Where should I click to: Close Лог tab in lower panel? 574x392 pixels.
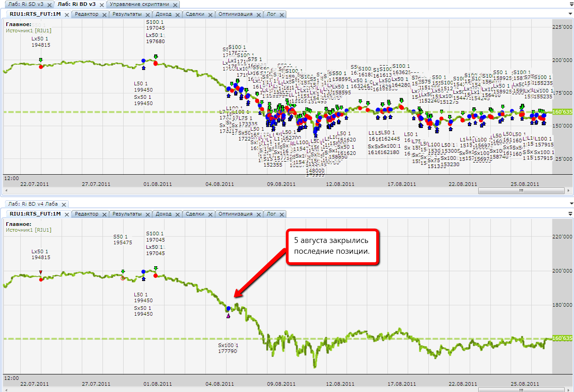click(281, 215)
